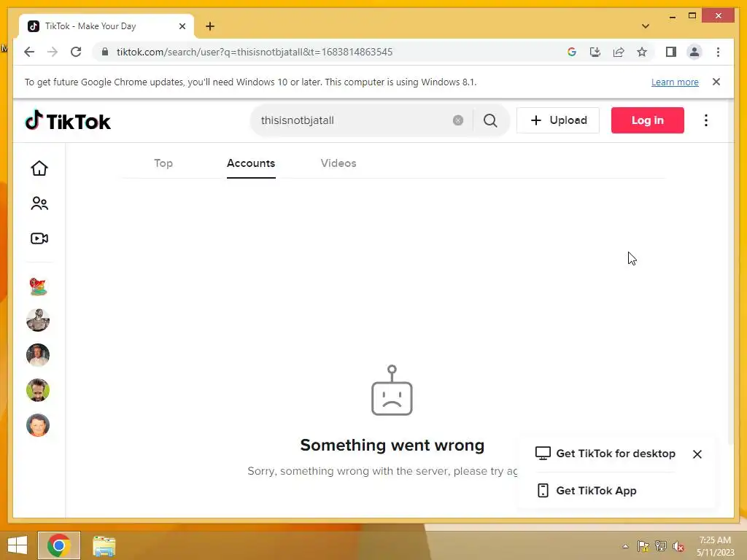Open Chrome three-dot menu
The image size is (747, 560).
tap(718, 52)
